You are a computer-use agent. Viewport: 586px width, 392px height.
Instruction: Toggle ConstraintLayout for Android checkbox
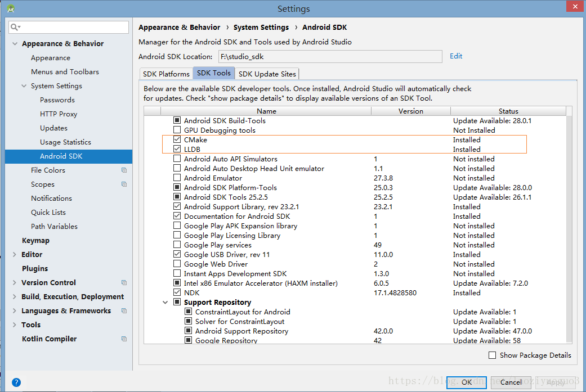(x=189, y=312)
